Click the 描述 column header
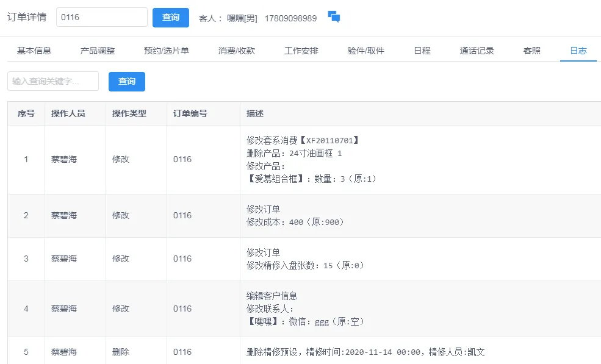Viewport: 601px width, 364px height. coord(255,113)
